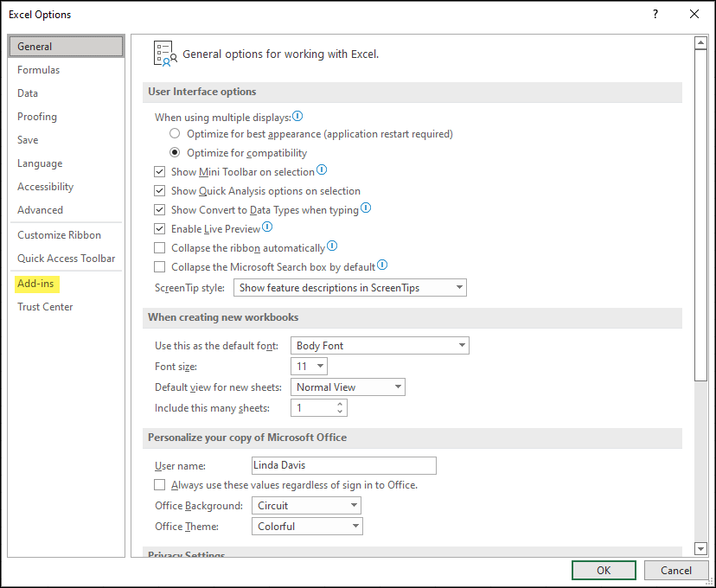Enable Collapse the ribbon automatically

(x=159, y=248)
